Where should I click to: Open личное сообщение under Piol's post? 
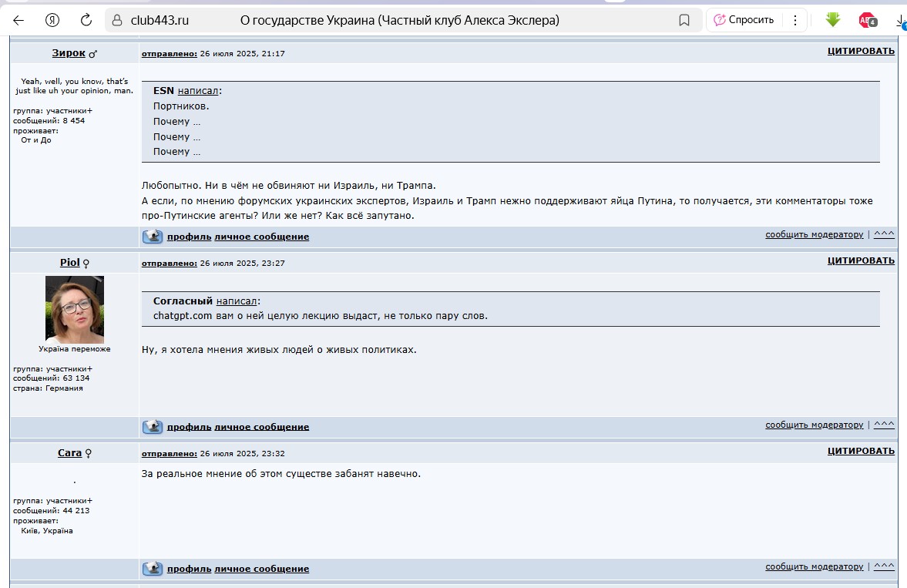pyautogui.click(x=261, y=427)
